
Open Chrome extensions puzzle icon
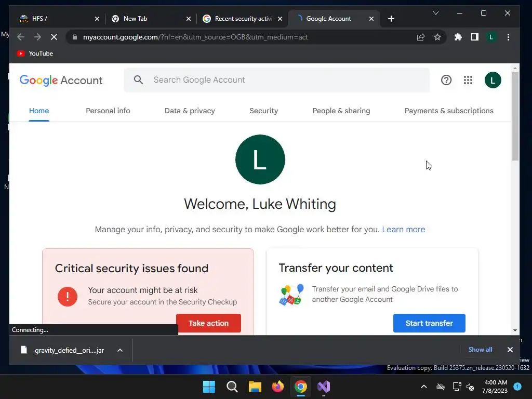coord(458,37)
